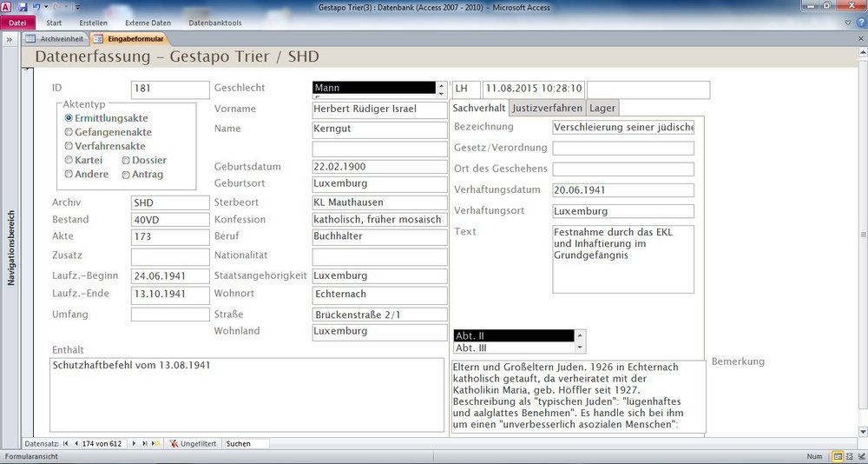The width and height of the screenshot is (868, 464).
Task: Create a new blank record
Action: pyautogui.click(x=154, y=444)
